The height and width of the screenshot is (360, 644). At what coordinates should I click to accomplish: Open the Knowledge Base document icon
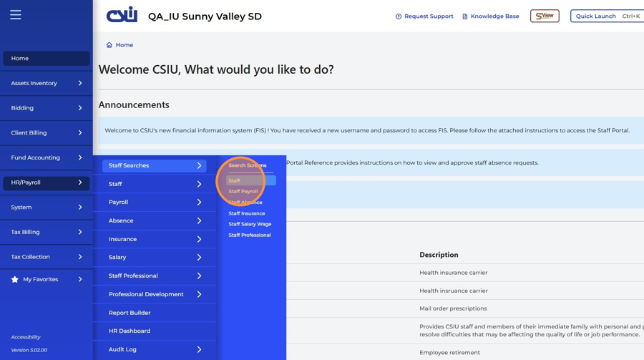point(465,16)
